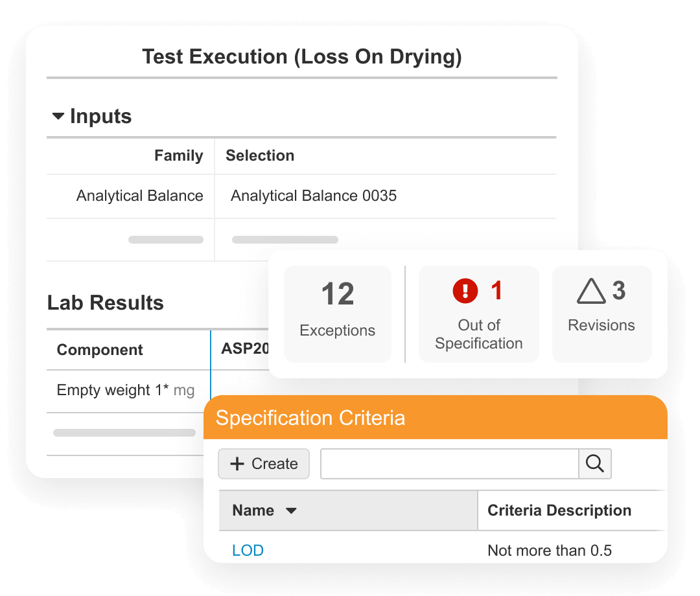Select the Name column header
This screenshot has height=596, width=700.
click(x=253, y=510)
